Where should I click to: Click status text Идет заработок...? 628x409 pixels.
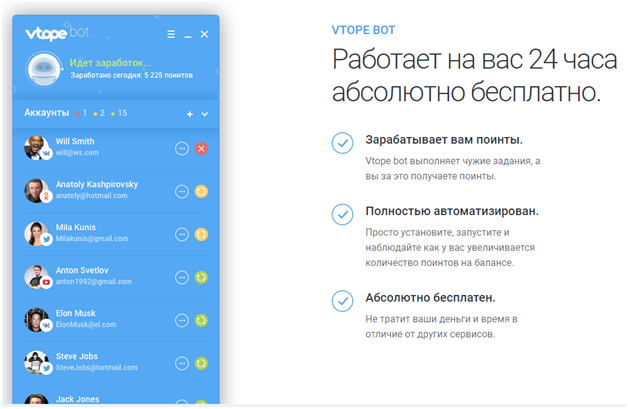(111, 63)
